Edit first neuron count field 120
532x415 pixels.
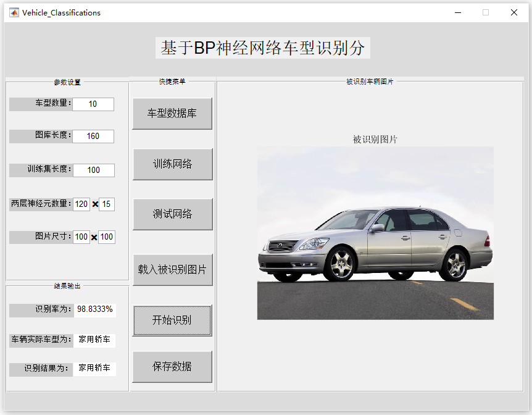point(81,204)
